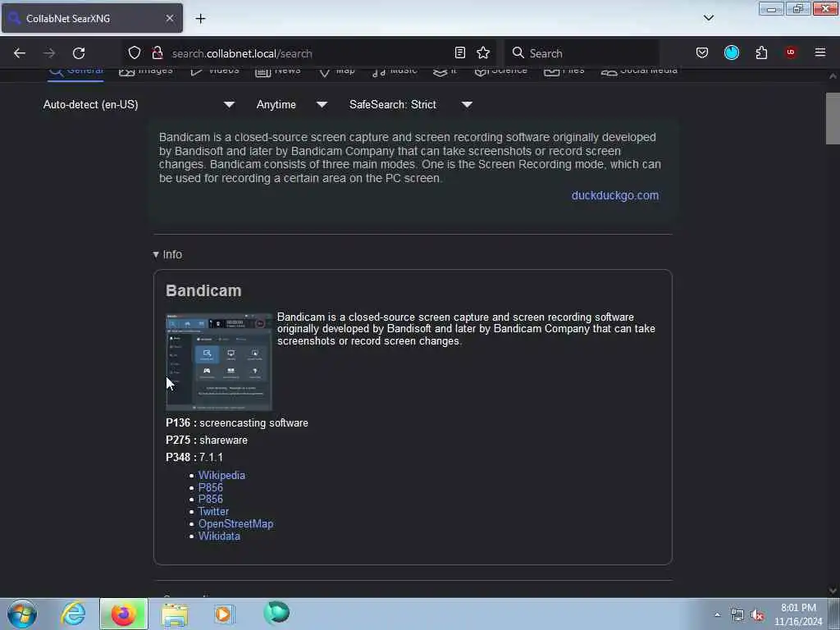The width and height of the screenshot is (840, 630).
Task: Click the Firefox taskbar button
Action: pos(123,614)
